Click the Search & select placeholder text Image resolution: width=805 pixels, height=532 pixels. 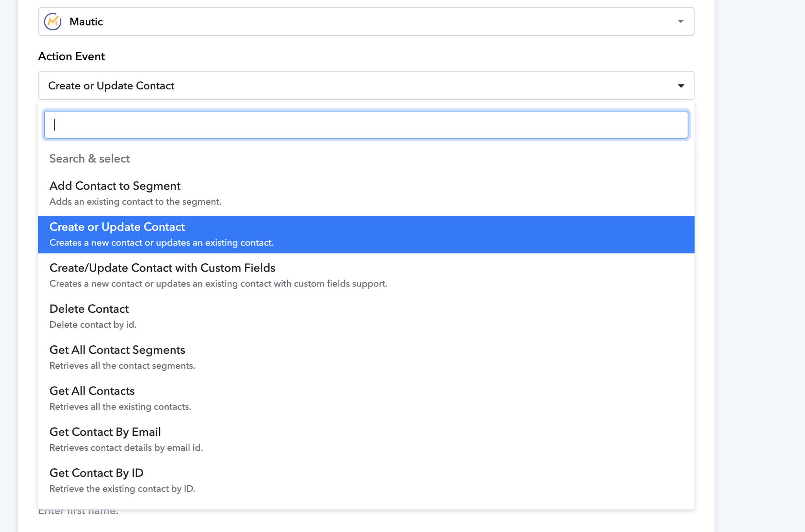(x=90, y=159)
